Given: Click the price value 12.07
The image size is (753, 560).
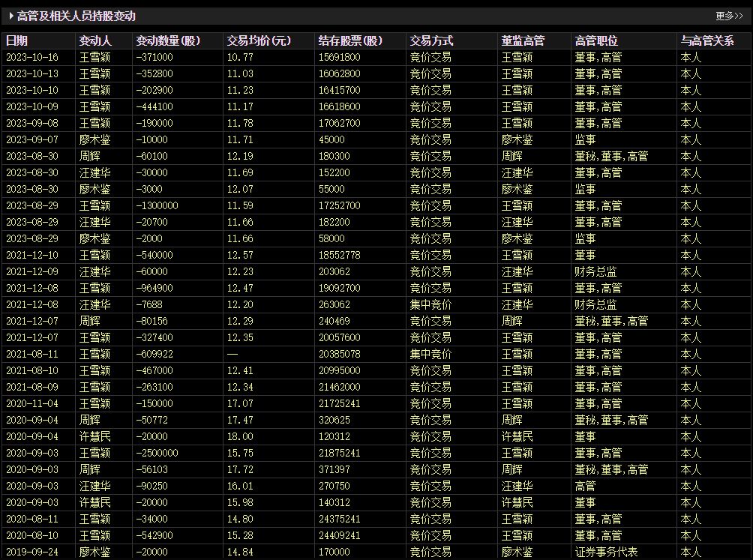Looking at the screenshot, I should [x=240, y=189].
